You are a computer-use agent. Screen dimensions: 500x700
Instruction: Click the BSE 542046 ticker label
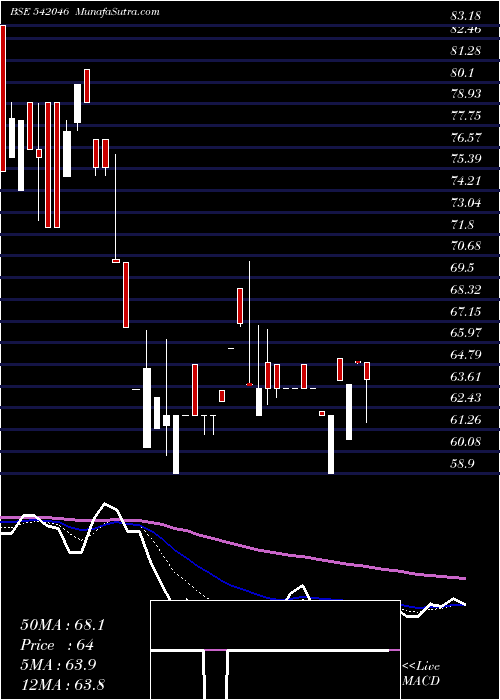(39, 12)
